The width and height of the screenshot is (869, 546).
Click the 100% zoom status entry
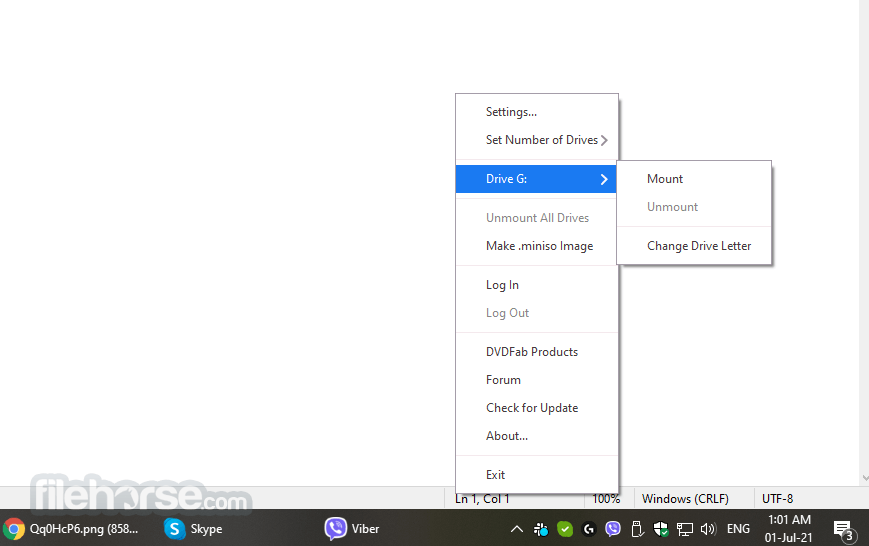tap(606, 499)
